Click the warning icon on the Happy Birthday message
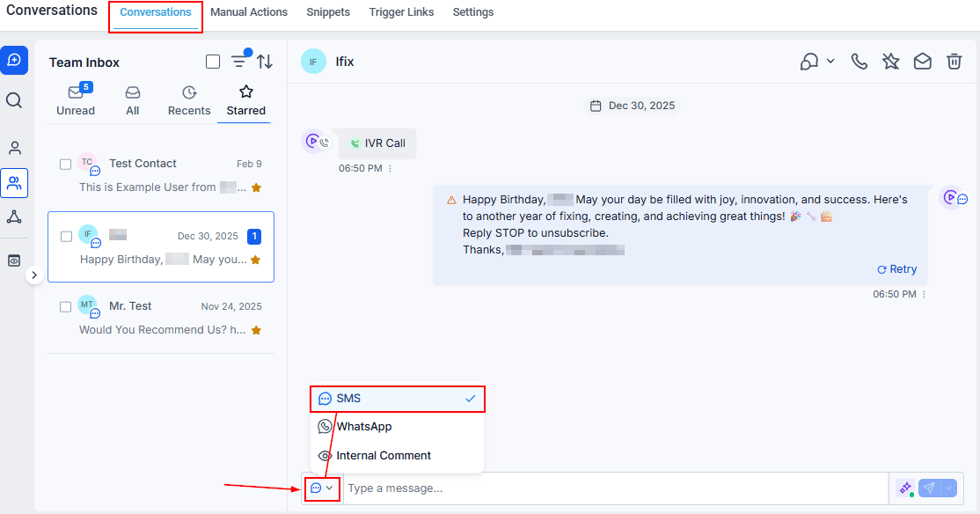This screenshot has width=980, height=514. [x=451, y=201]
